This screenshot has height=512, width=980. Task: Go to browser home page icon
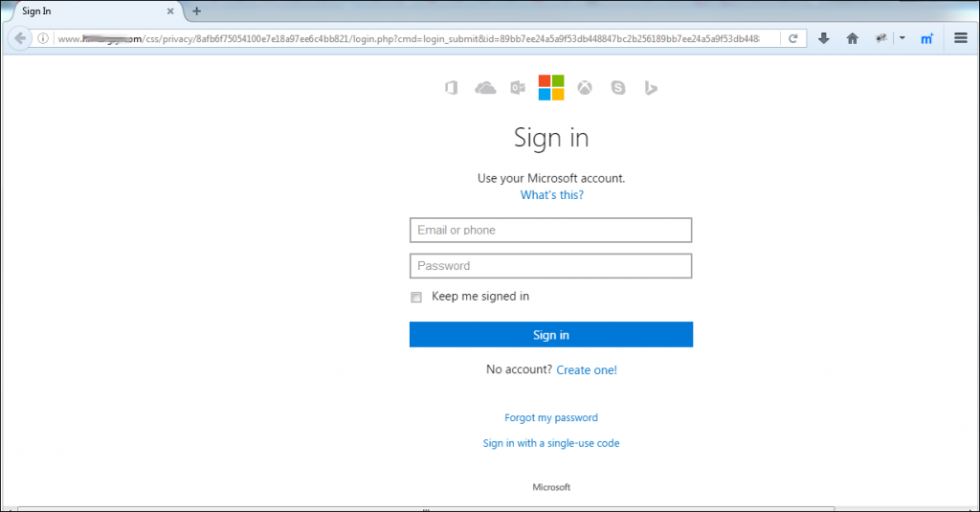[853, 38]
